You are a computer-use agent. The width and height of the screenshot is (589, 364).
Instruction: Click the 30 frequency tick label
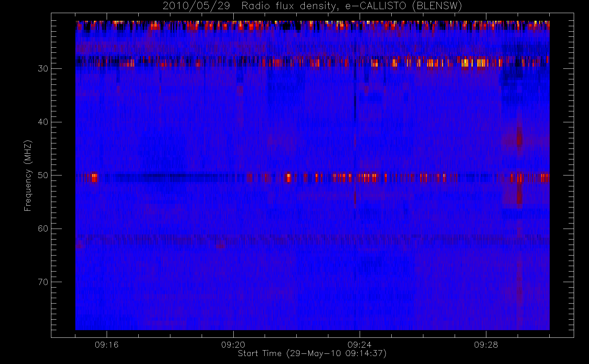(43, 69)
